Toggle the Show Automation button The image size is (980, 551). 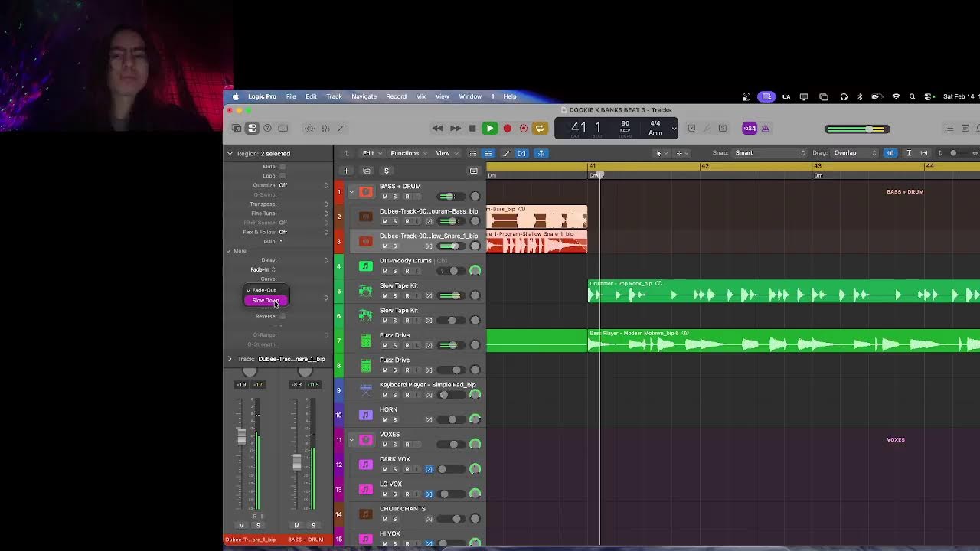(505, 153)
